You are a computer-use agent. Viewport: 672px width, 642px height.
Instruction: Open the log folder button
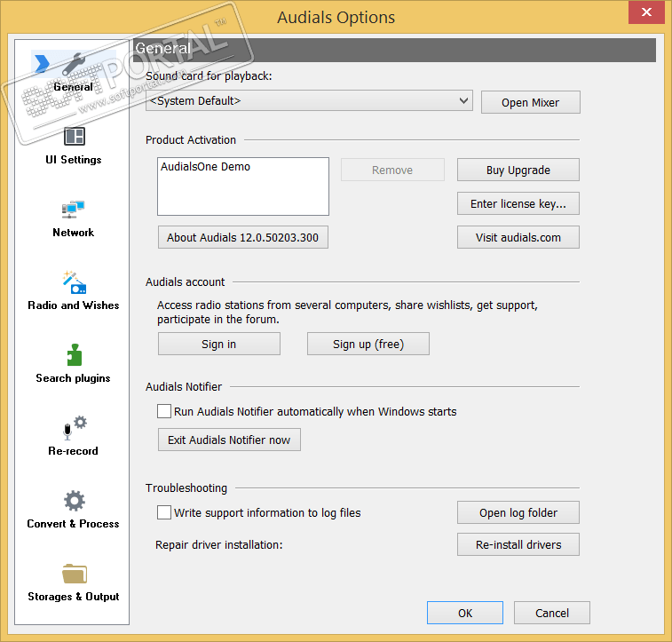(x=518, y=512)
